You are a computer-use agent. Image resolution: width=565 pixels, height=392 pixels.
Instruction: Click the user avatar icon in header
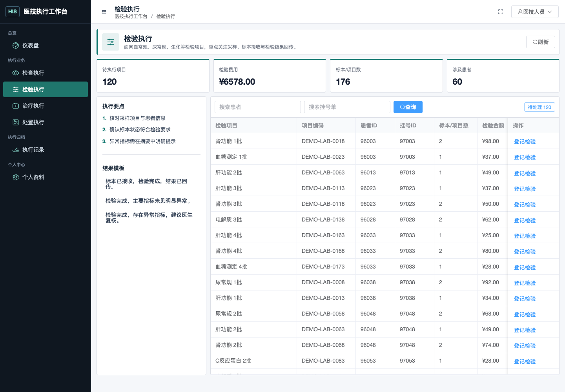pos(520,12)
